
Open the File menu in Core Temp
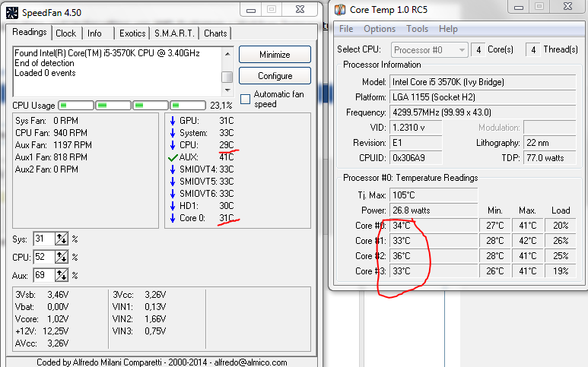click(x=346, y=29)
